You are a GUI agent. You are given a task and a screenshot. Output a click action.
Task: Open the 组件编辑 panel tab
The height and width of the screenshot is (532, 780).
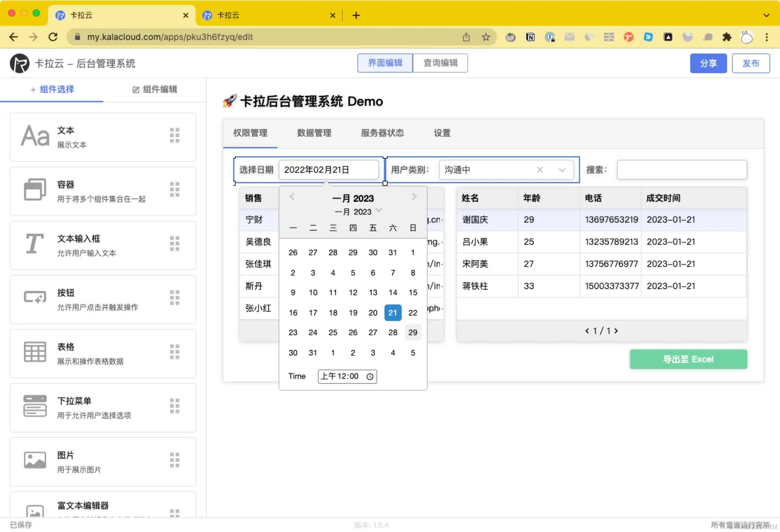155,89
